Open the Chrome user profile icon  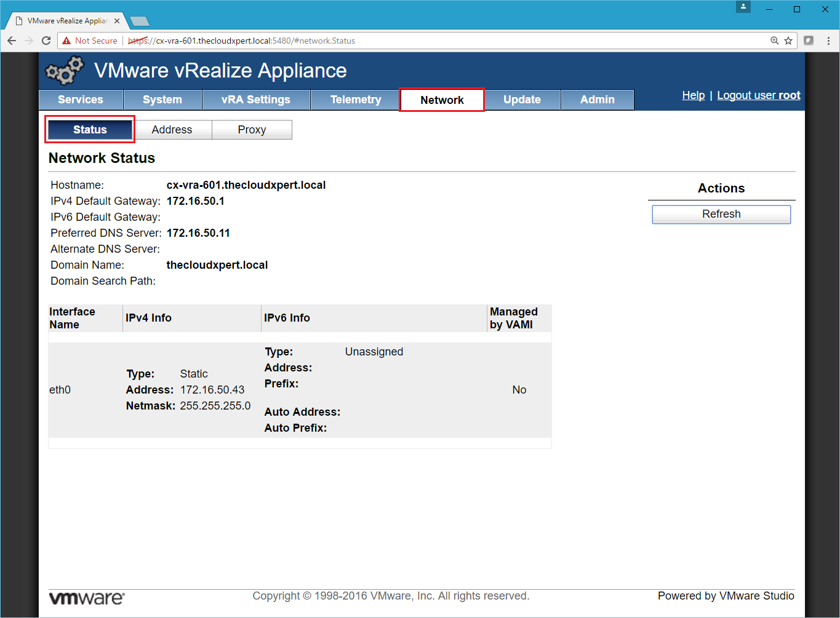(743, 7)
